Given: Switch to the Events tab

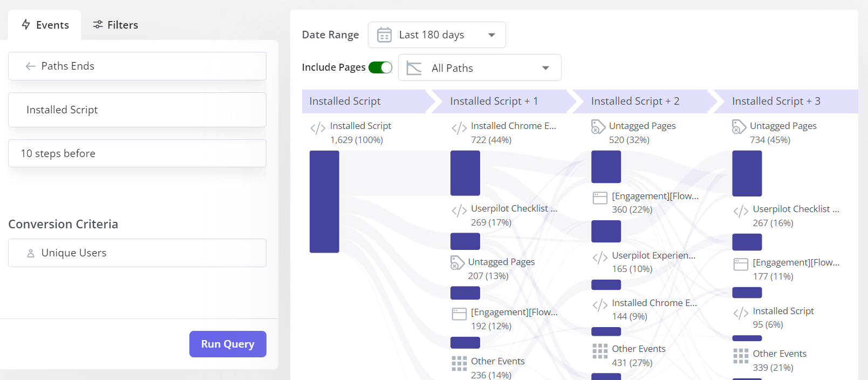Looking at the screenshot, I should point(45,25).
